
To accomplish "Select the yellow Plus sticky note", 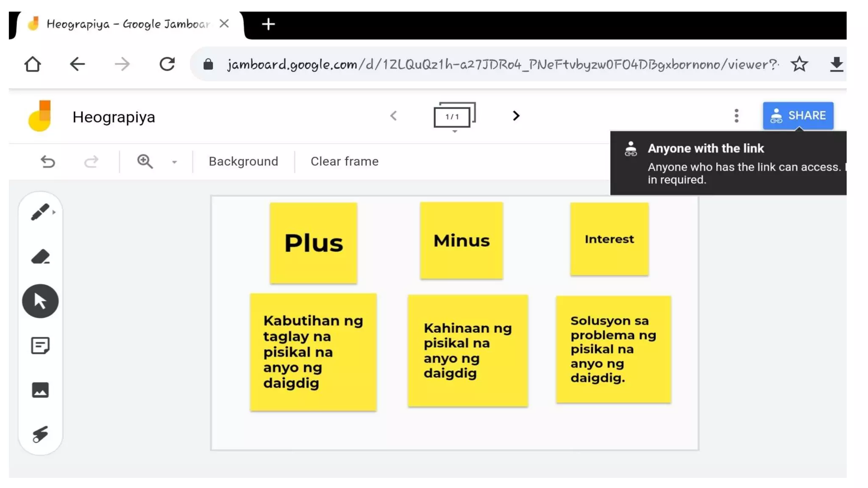I will [313, 243].
